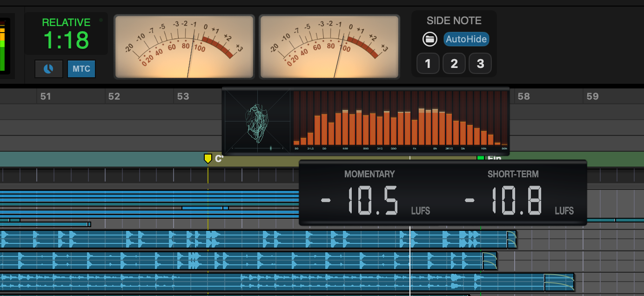Click bar 58 on the ruler
Viewport: 644px width, 296px height.
pos(524,96)
